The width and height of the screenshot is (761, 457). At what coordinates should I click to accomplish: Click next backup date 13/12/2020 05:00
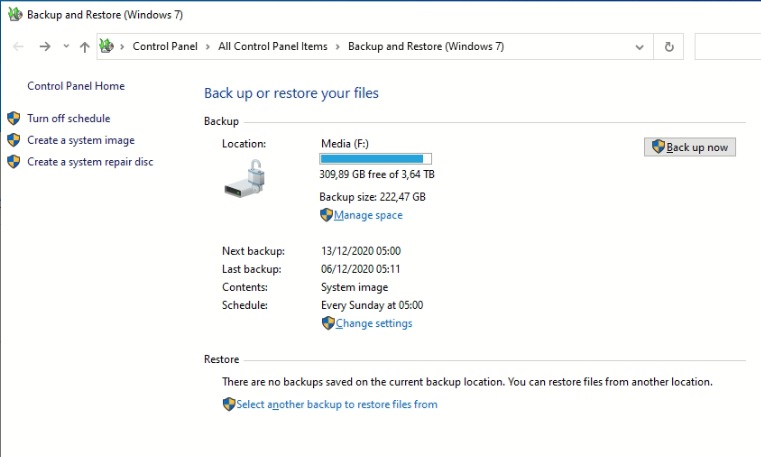pyautogui.click(x=361, y=251)
